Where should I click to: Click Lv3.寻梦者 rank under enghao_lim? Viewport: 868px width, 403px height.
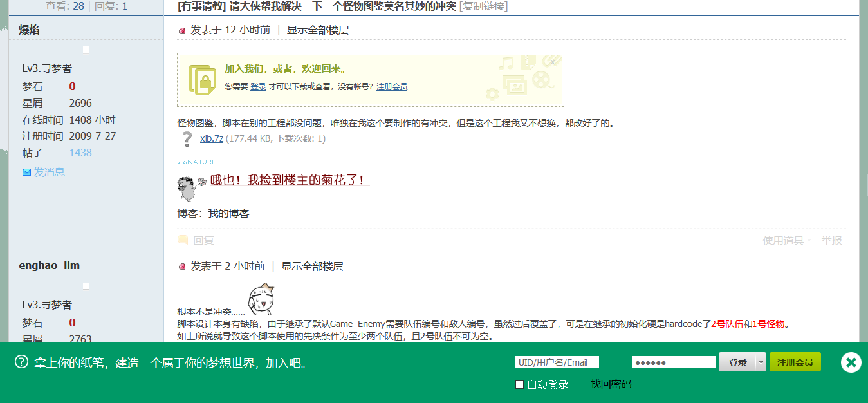click(x=47, y=305)
